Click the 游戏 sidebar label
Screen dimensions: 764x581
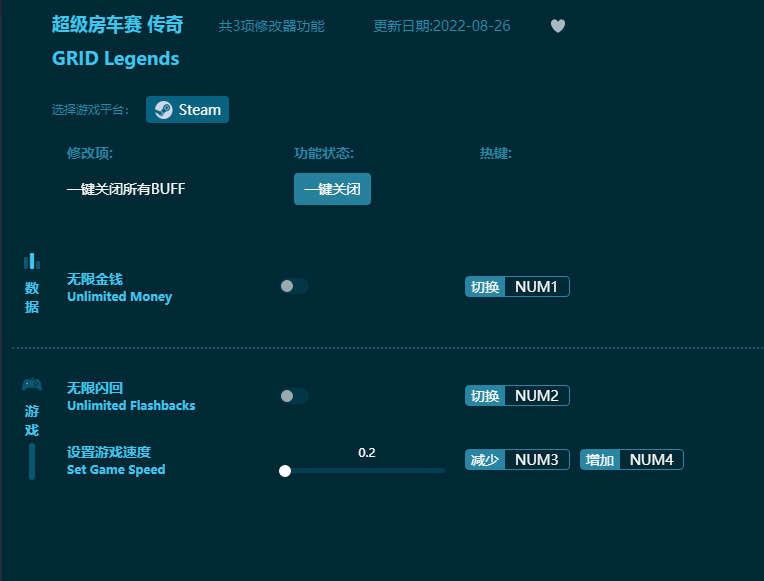[x=32, y=421]
